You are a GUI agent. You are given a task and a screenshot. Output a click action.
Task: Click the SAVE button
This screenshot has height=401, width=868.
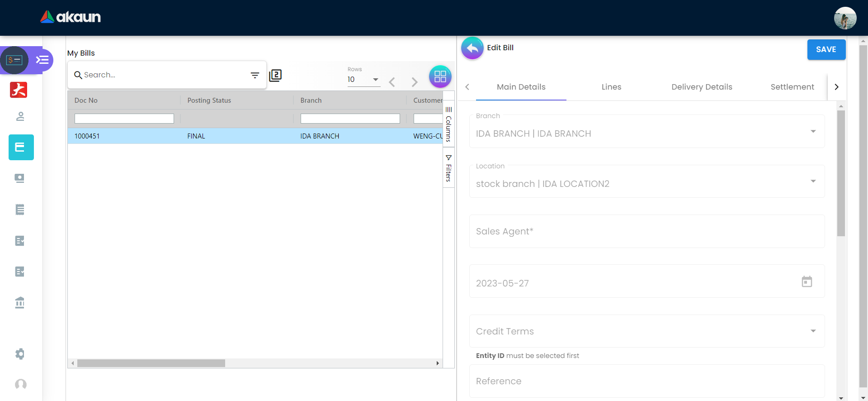tap(826, 49)
